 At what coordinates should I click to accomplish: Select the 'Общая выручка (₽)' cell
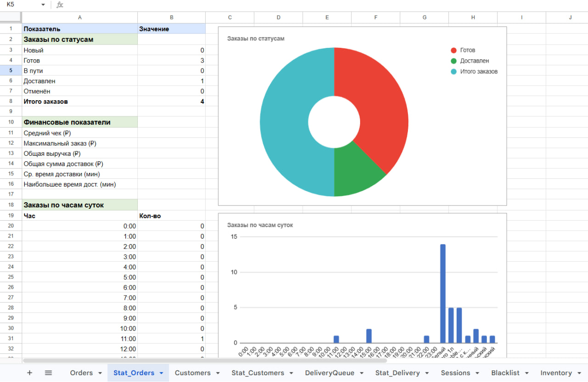click(x=80, y=154)
